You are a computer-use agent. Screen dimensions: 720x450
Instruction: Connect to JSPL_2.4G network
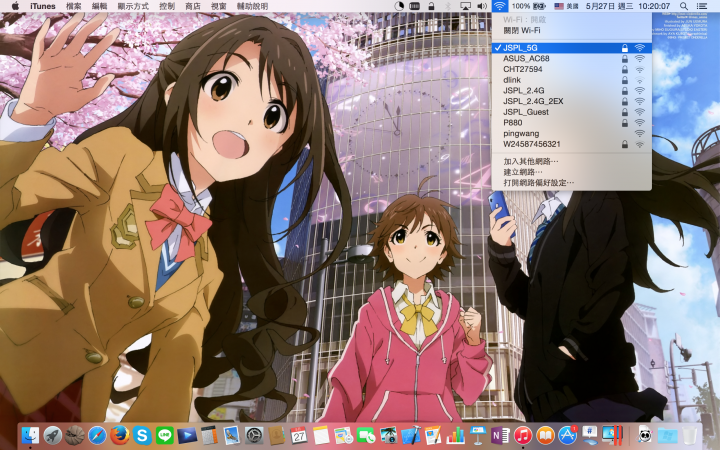[571, 90]
